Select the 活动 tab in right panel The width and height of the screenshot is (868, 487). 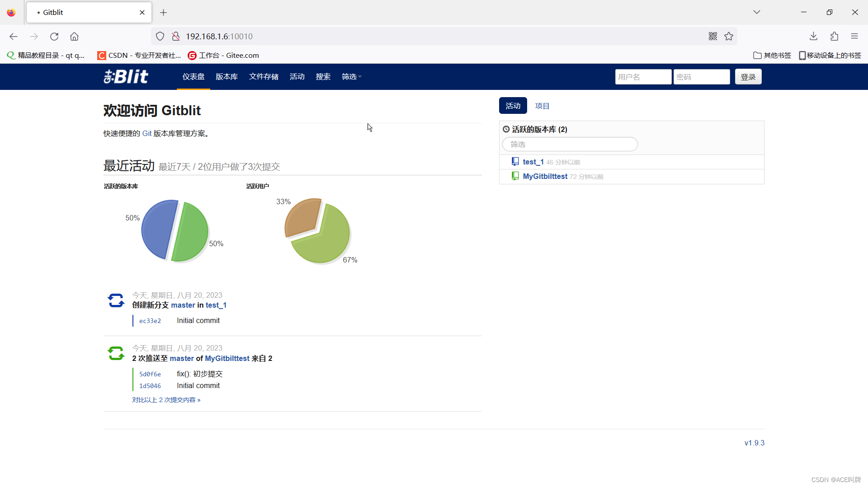(513, 106)
